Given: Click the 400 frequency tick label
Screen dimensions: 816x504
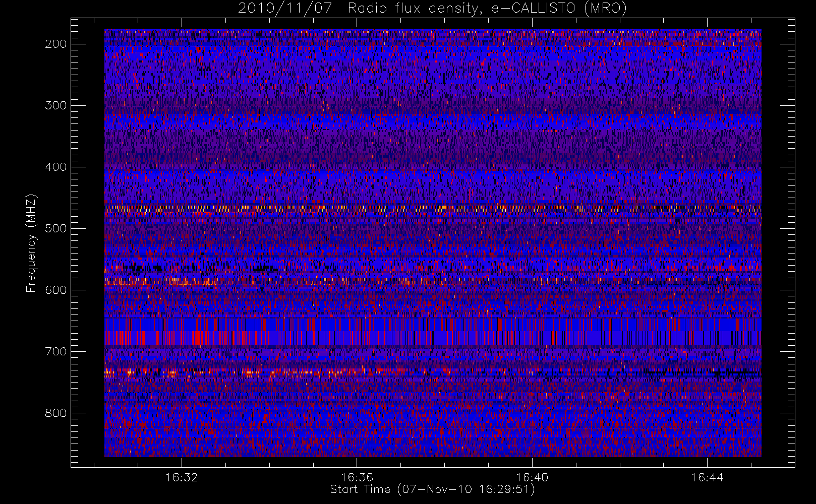Looking at the screenshot, I should [56, 167].
